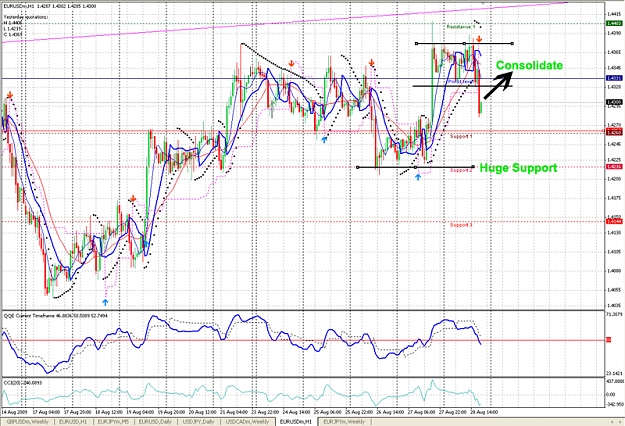Click the 21 Aug 04:00 time axis label

[235, 412]
